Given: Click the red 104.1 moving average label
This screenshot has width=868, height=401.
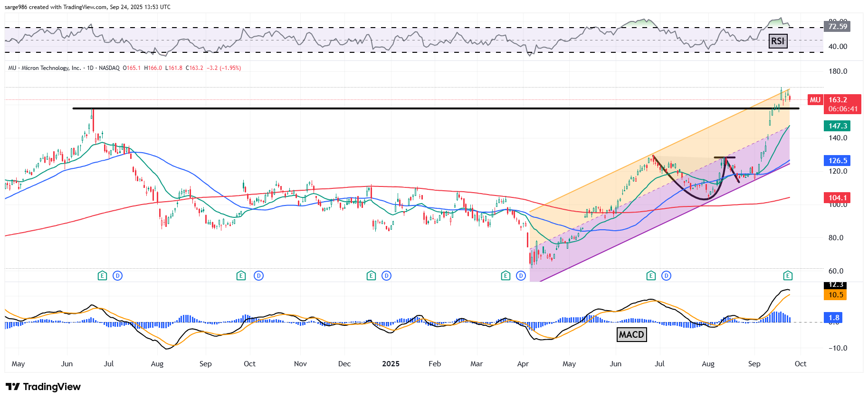Looking at the screenshot, I should coord(837,198).
